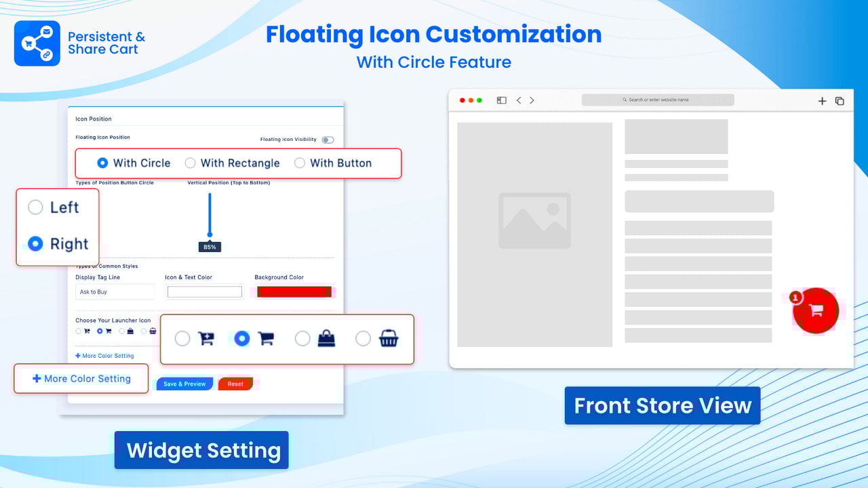Expand the enlarged More Color Setting link
The height and width of the screenshot is (488, 868).
coord(81,379)
